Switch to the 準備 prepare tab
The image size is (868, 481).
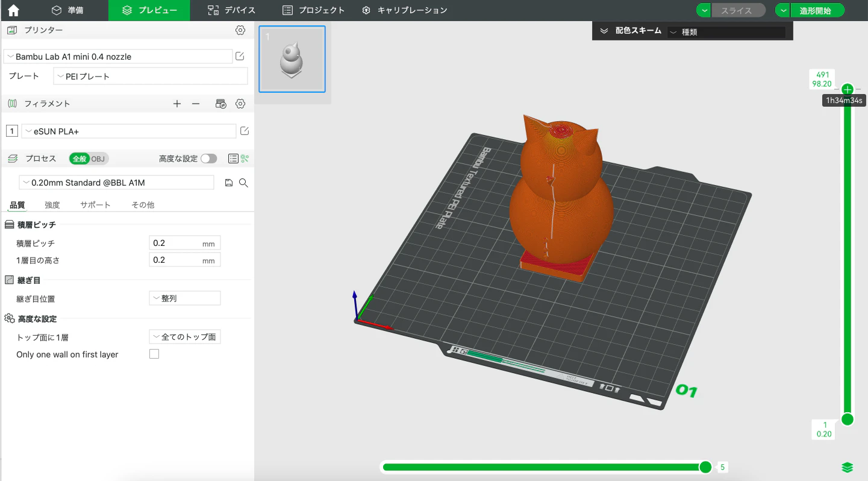tap(67, 10)
